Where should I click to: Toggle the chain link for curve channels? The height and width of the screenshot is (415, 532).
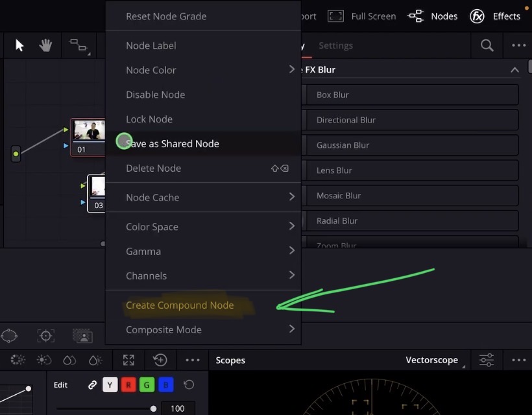point(92,385)
